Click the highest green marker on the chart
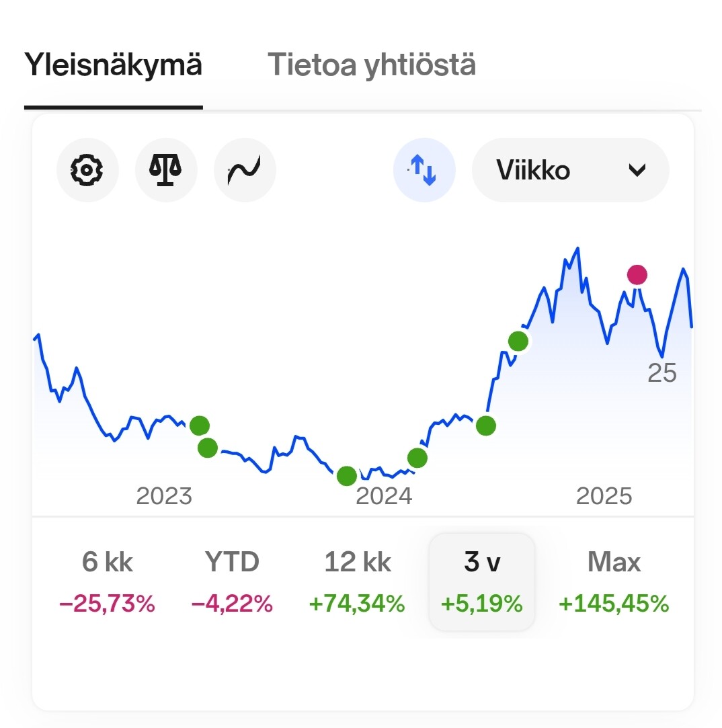 (518, 341)
